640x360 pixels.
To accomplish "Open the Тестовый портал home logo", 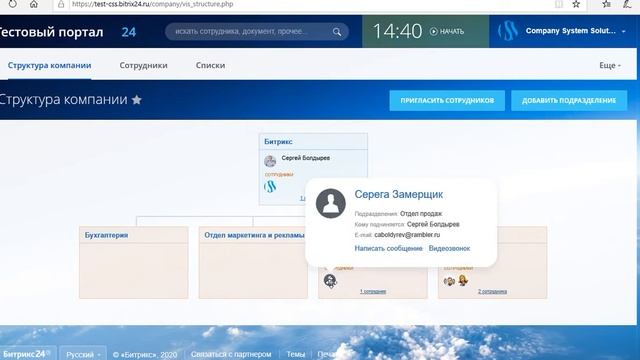I will (67, 32).
